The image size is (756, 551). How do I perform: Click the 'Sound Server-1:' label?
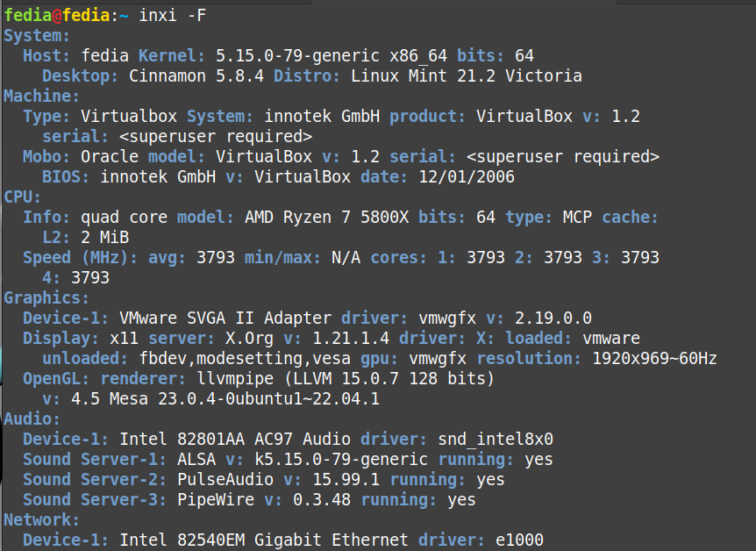point(95,460)
